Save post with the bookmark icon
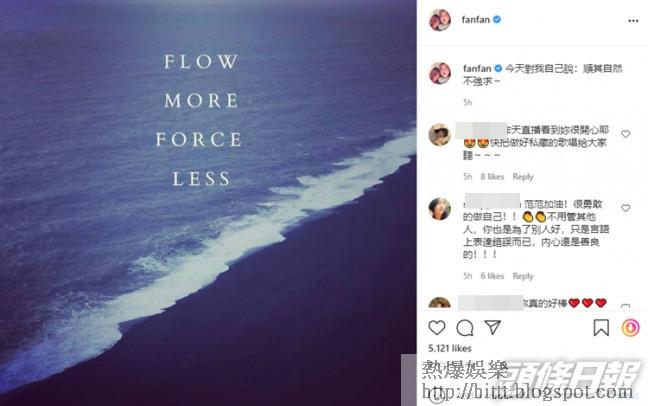The image size is (648, 406). click(601, 328)
